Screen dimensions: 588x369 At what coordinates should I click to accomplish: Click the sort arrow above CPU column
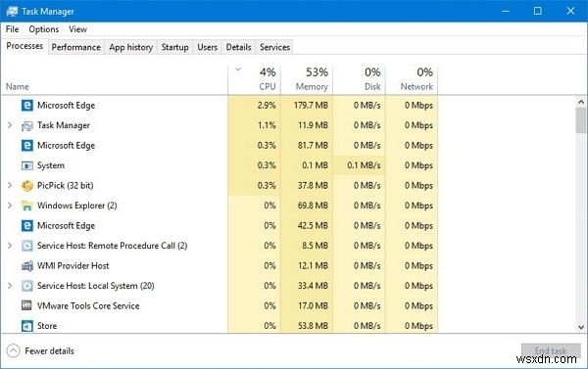point(238,69)
